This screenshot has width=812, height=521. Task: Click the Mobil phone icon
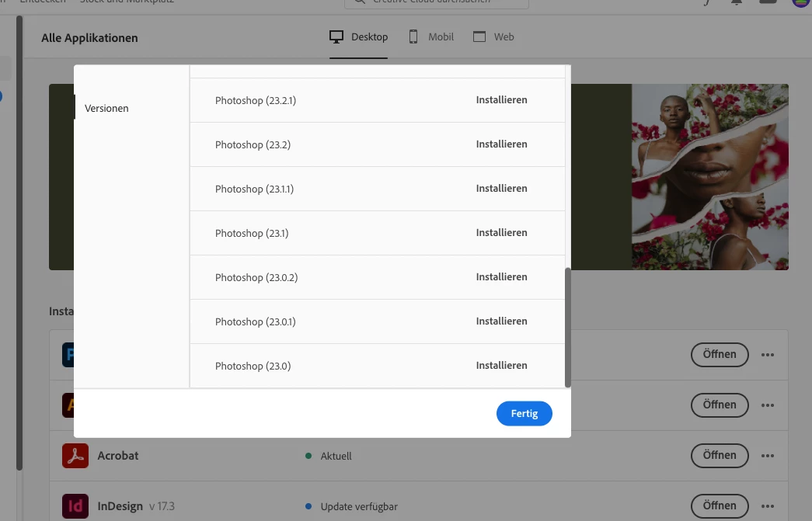coord(413,36)
